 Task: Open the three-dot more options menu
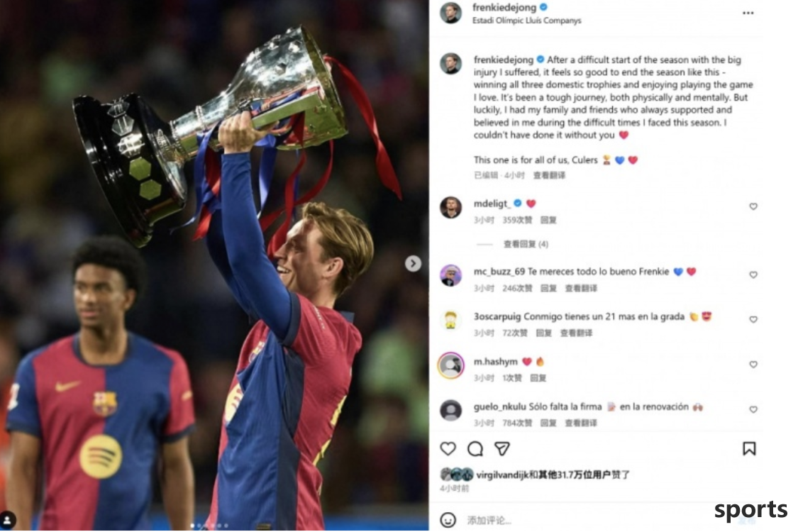748,13
